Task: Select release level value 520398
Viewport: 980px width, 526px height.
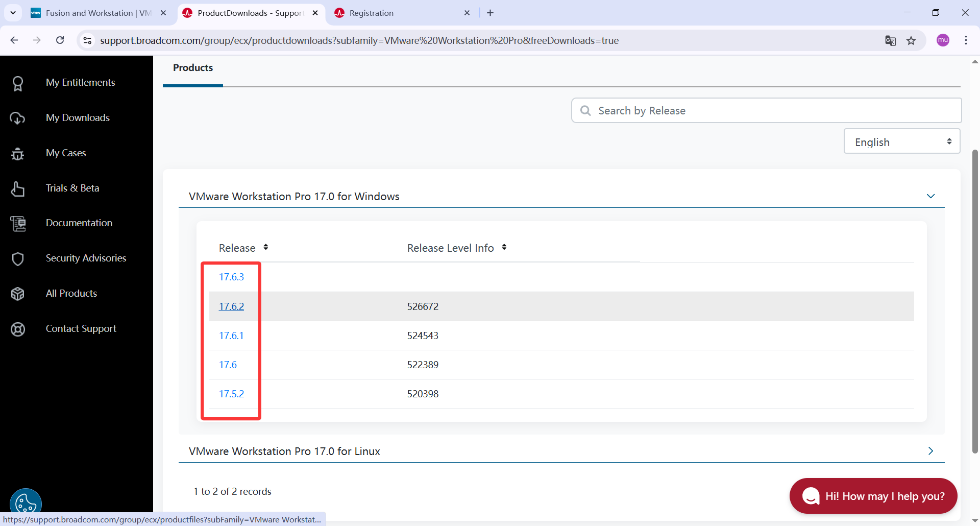Action: (423, 394)
